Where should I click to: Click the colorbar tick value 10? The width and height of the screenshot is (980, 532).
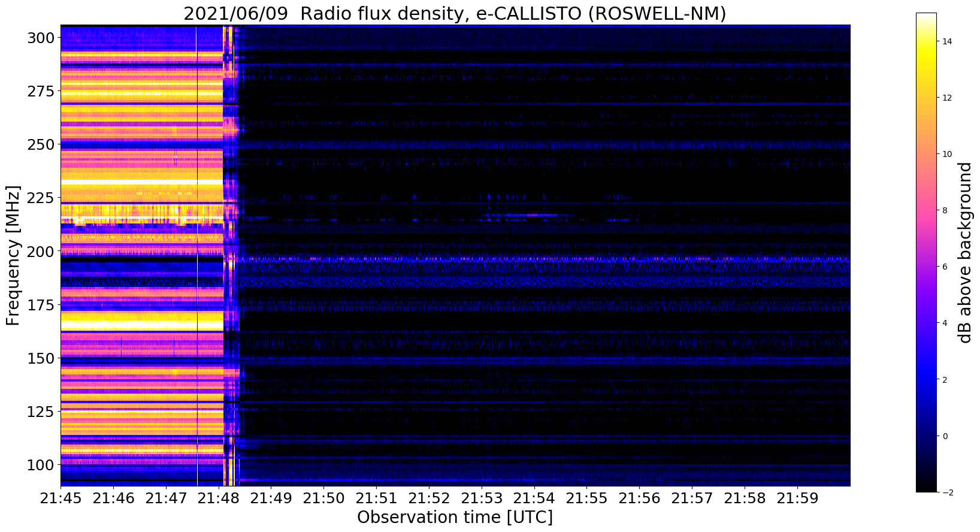[x=948, y=154]
